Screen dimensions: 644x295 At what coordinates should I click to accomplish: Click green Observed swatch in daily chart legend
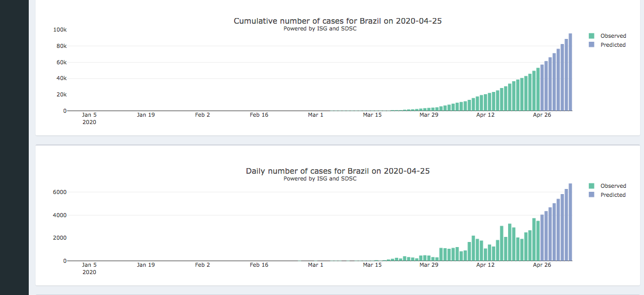(591, 186)
